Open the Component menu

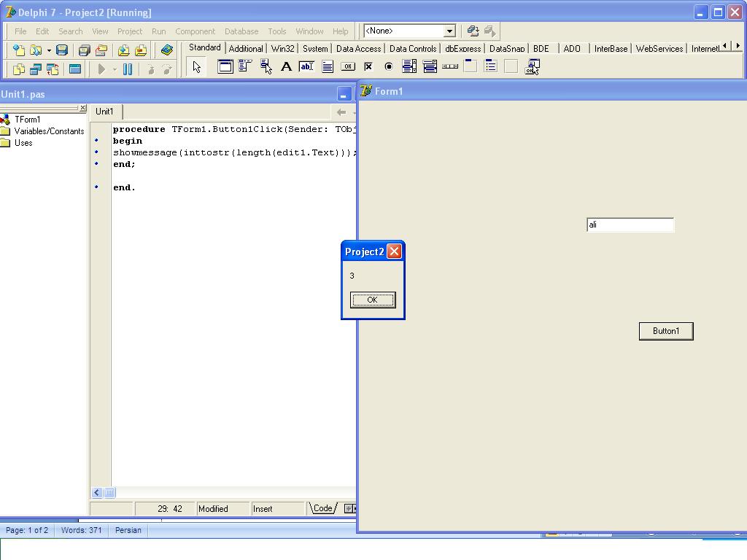pyautogui.click(x=195, y=31)
